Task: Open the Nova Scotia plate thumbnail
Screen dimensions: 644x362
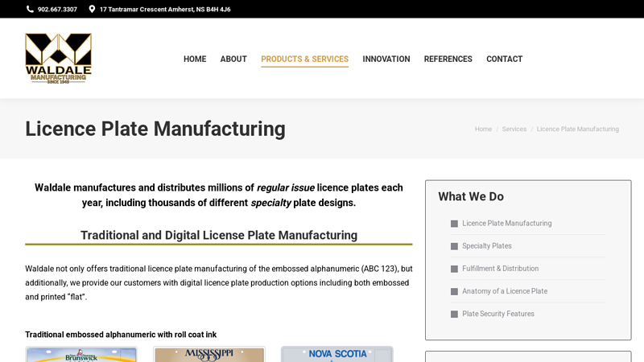Action: (336, 354)
